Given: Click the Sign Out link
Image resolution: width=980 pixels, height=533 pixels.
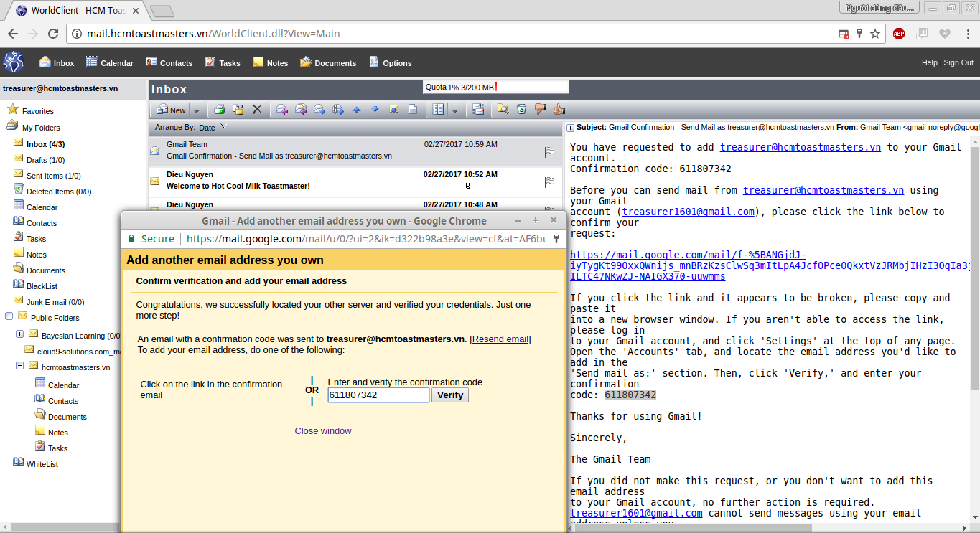Looking at the screenshot, I should point(958,62).
